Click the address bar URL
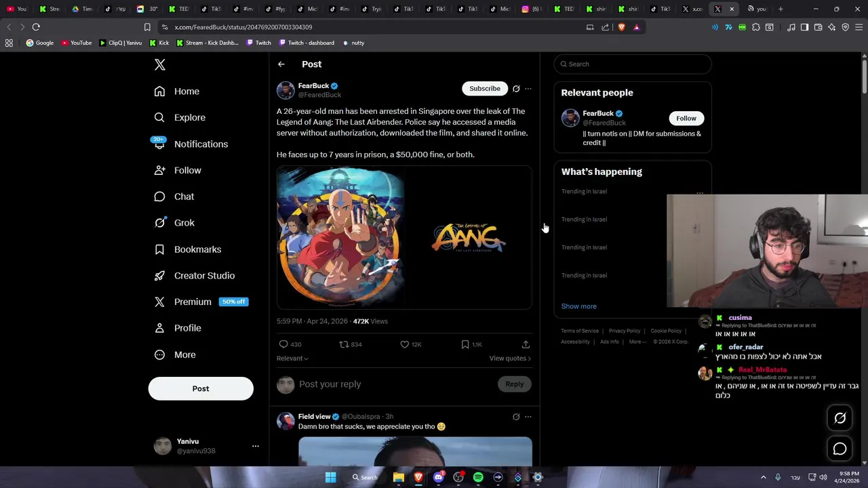This screenshot has height=488, width=868. (243, 27)
